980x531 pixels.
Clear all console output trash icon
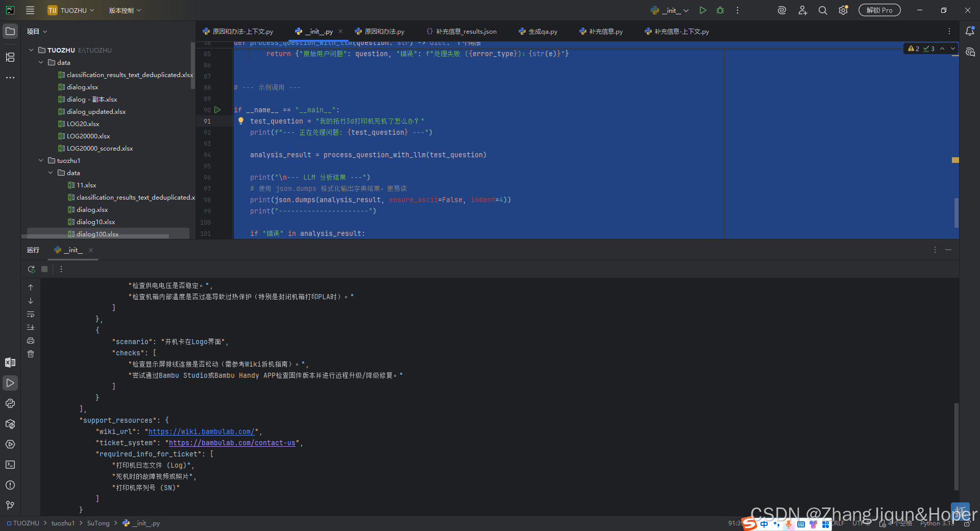31,354
